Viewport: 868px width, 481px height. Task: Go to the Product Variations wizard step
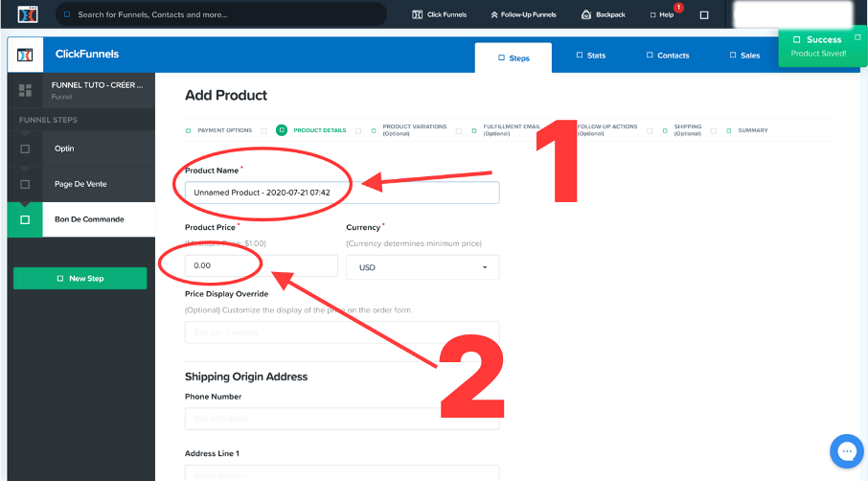coord(409,130)
